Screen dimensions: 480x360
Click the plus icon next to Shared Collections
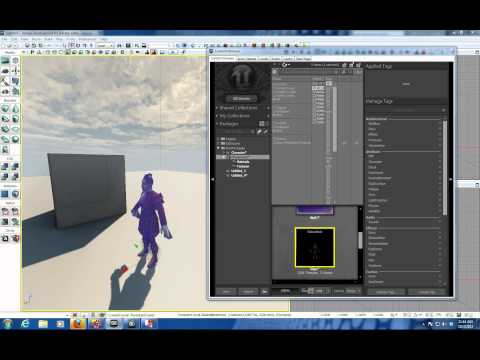tap(268, 108)
